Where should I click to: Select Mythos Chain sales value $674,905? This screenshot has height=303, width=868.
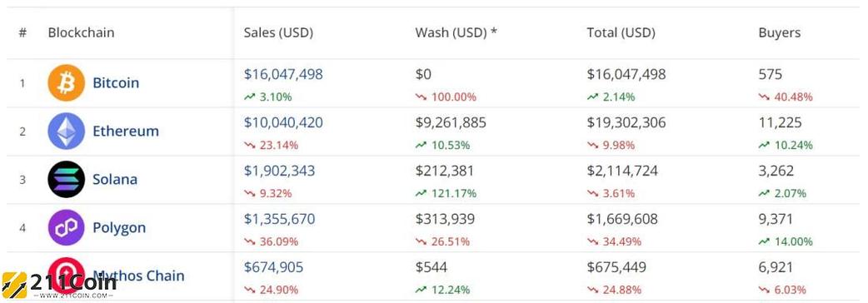[273, 267]
